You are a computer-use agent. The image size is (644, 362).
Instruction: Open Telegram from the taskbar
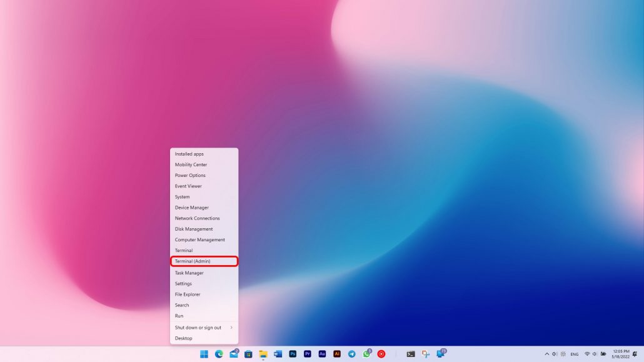coord(352,354)
